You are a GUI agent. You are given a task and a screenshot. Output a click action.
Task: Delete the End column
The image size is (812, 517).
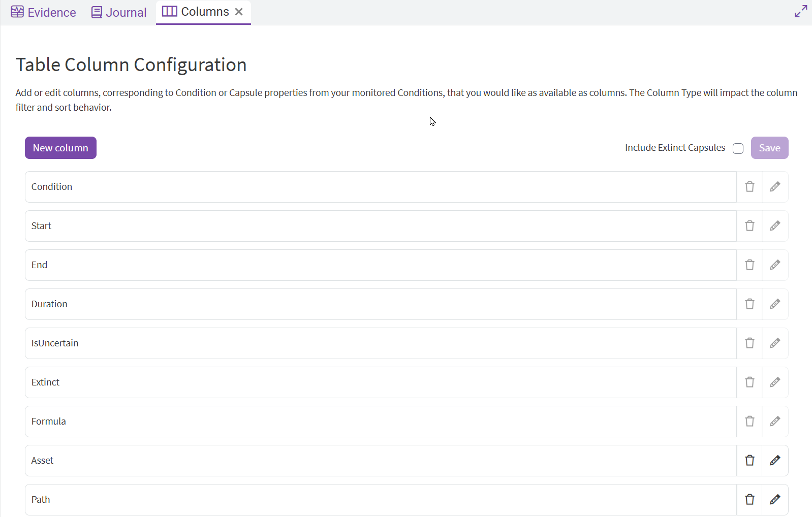coord(749,265)
